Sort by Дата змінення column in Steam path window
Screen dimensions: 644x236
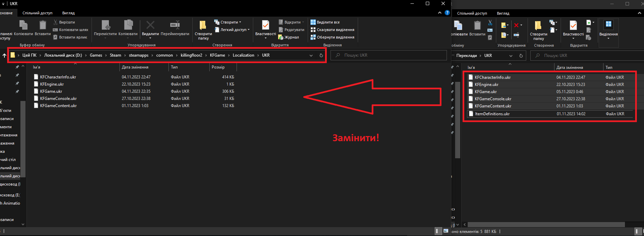144,67
